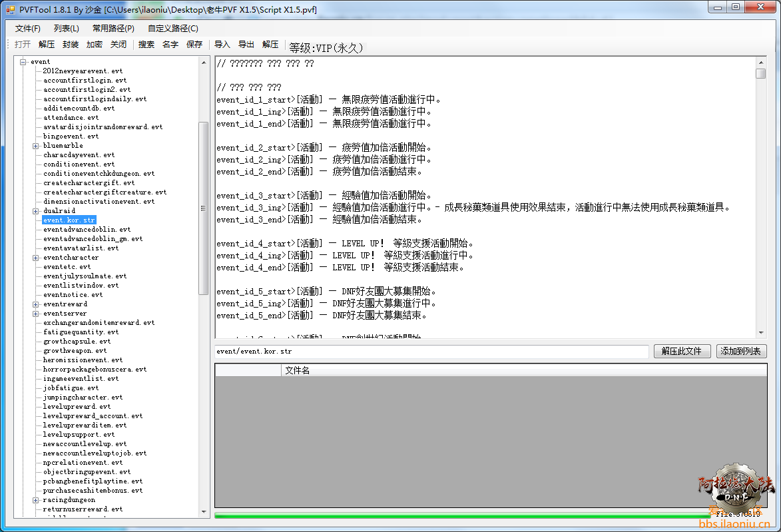Screen dimensions: 781x532
Task: Click the 保存 toolbar button
Action: (194, 45)
